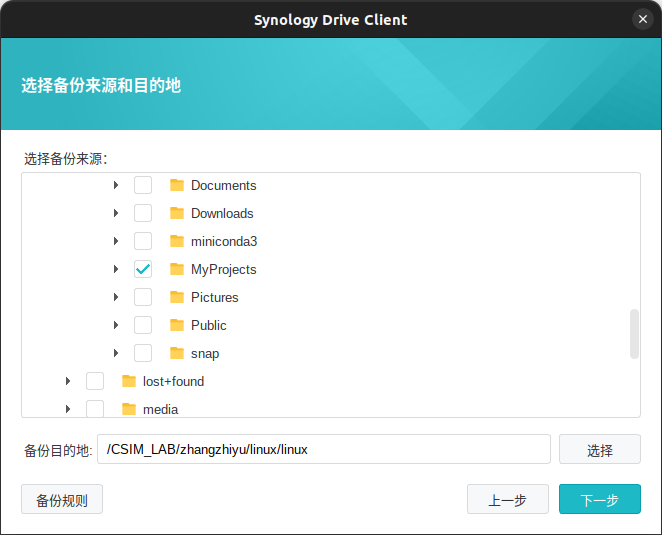Check the Documents folder checkbox
The image size is (662, 535).
[x=143, y=185]
